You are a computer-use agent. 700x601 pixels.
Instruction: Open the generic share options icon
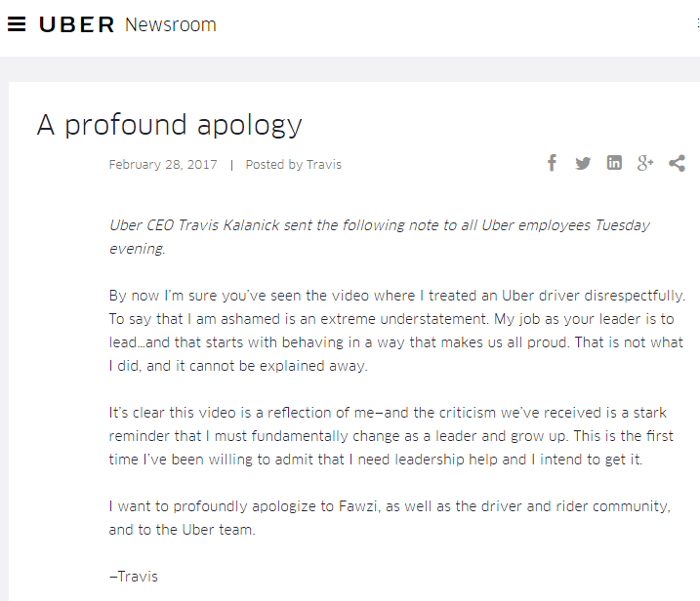tap(677, 163)
